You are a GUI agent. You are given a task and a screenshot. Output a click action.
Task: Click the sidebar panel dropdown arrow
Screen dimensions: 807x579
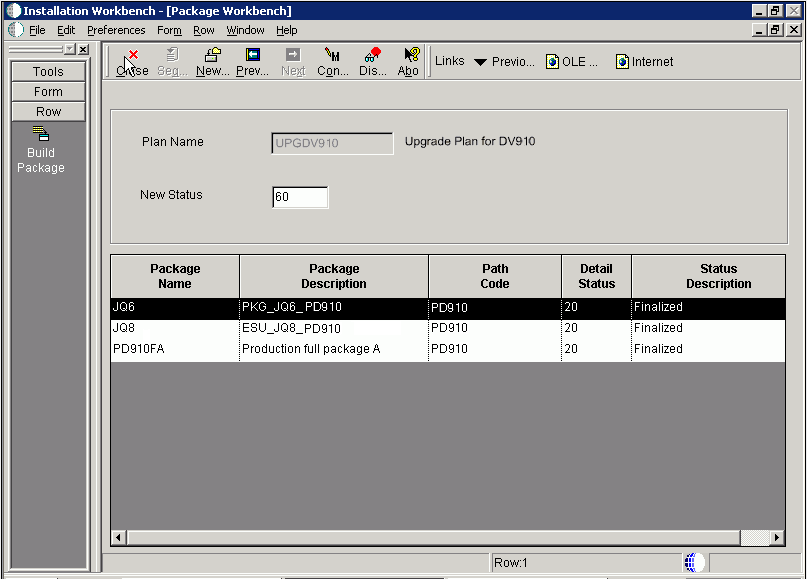click(70, 49)
